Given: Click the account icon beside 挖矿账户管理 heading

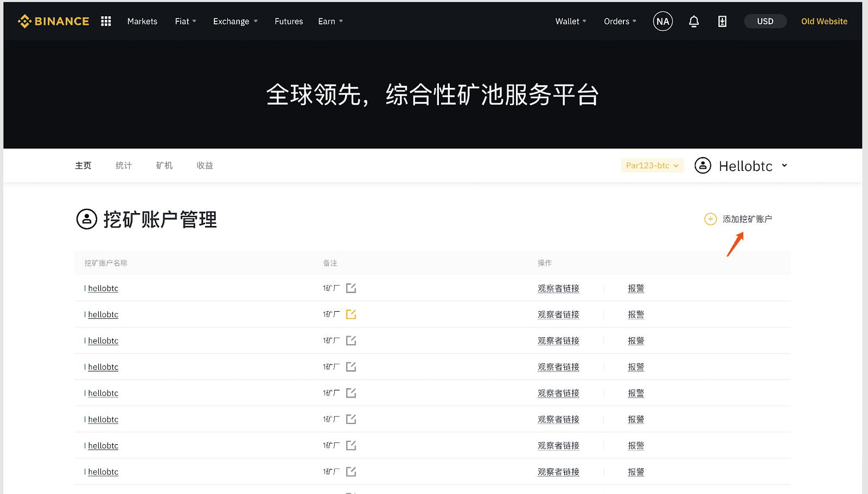Looking at the screenshot, I should click(87, 219).
